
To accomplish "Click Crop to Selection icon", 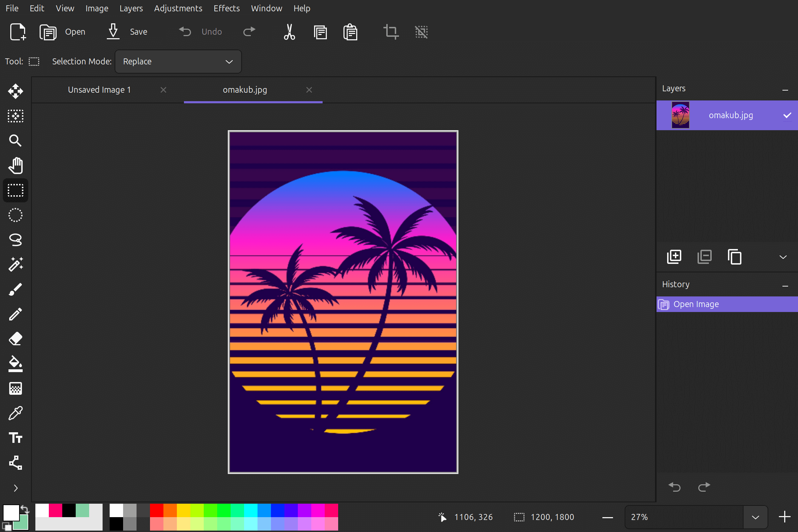I will click(x=391, y=32).
